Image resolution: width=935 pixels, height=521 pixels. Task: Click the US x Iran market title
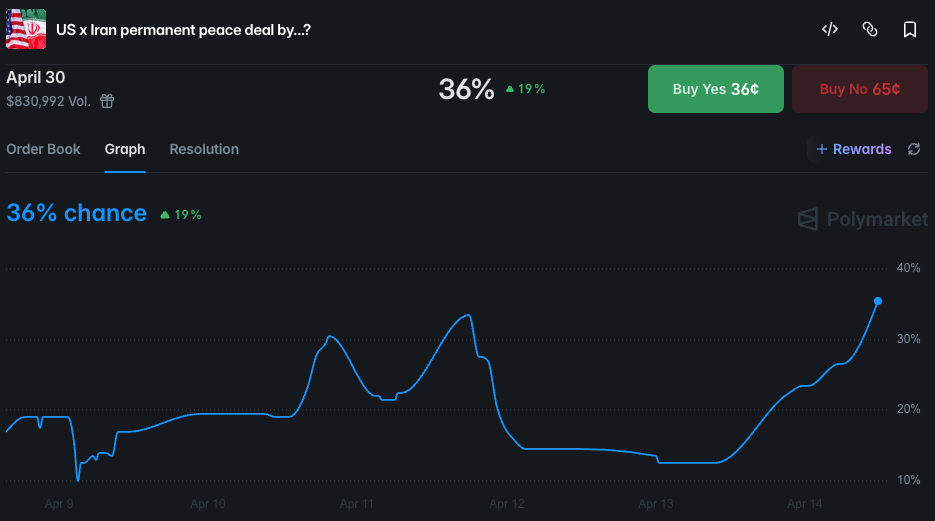click(x=183, y=30)
